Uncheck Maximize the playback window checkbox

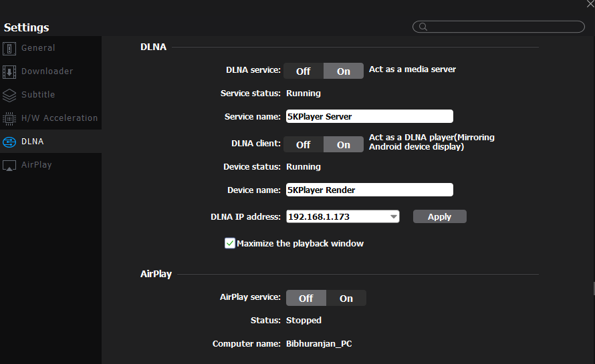[229, 243]
